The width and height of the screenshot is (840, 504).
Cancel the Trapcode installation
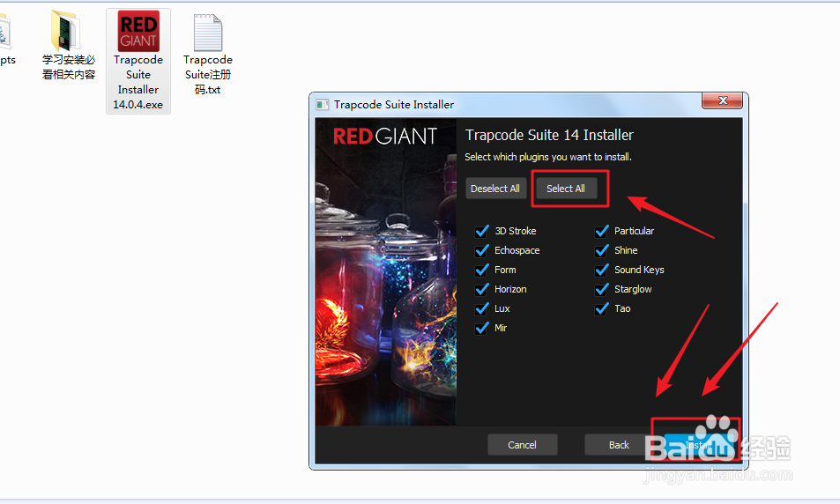coord(523,445)
